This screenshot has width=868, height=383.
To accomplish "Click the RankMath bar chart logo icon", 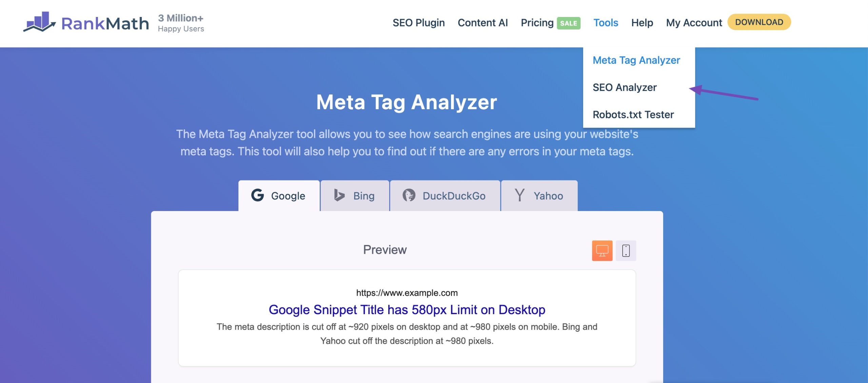I will [x=39, y=22].
